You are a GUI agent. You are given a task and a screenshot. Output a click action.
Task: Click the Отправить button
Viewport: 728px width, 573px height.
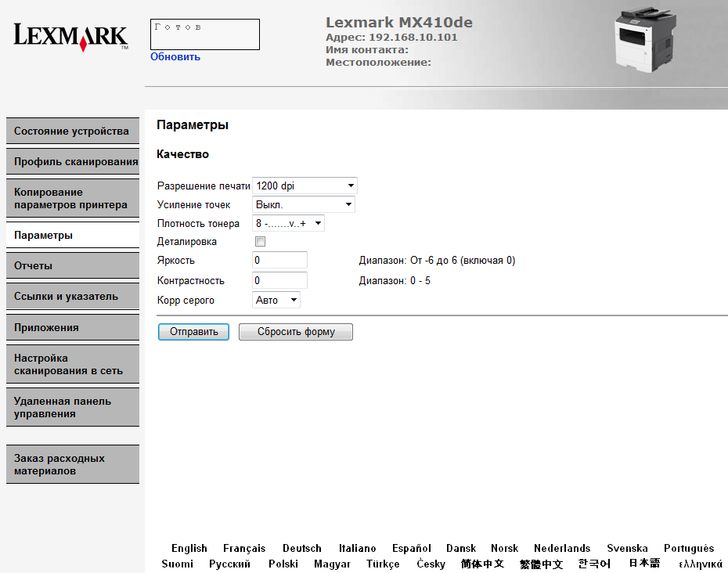(193, 332)
